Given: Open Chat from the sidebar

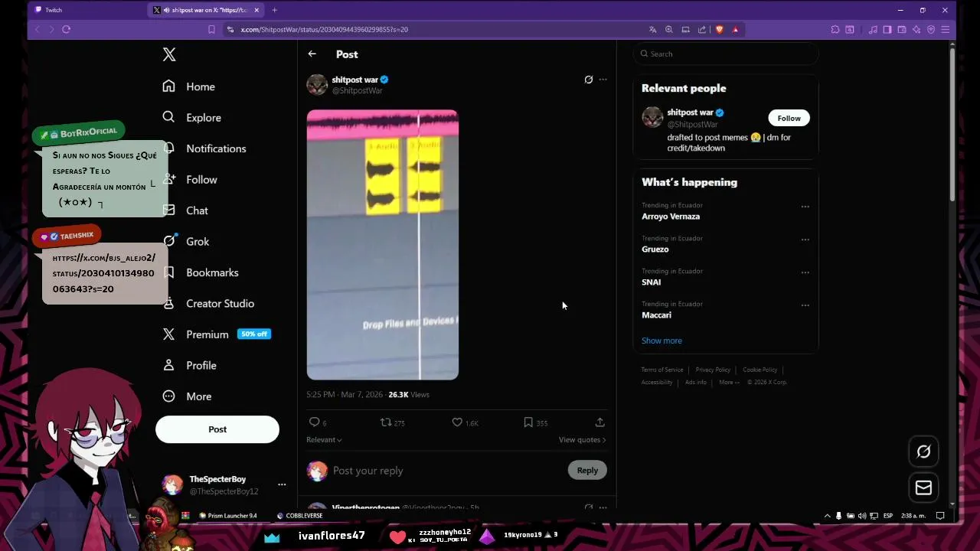Looking at the screenshot, I should [185, 210].
